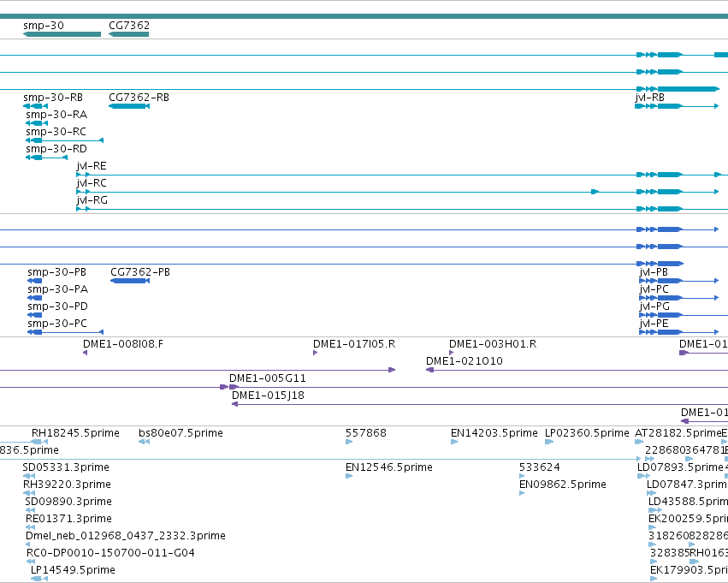Click the bs80e07.5prime EST
This screenshot has width=728, height=583.
point(144,442)
